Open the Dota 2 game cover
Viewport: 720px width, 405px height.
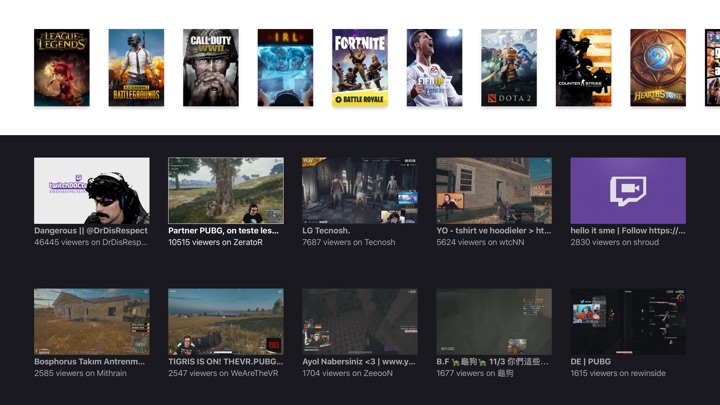click(509, 68)
